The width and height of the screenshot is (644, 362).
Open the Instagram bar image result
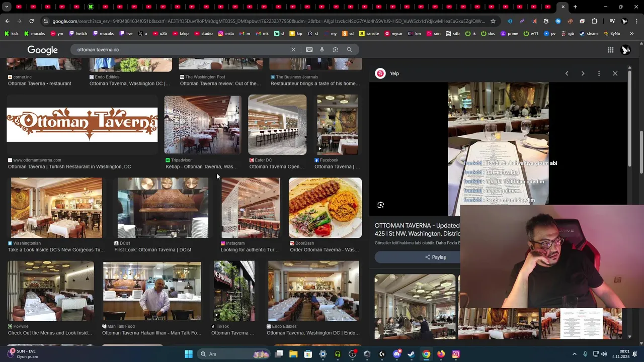pyautogui.click(x=250, y=208)
